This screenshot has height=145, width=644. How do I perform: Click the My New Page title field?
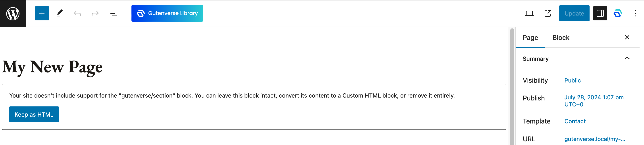click(52, 67)
